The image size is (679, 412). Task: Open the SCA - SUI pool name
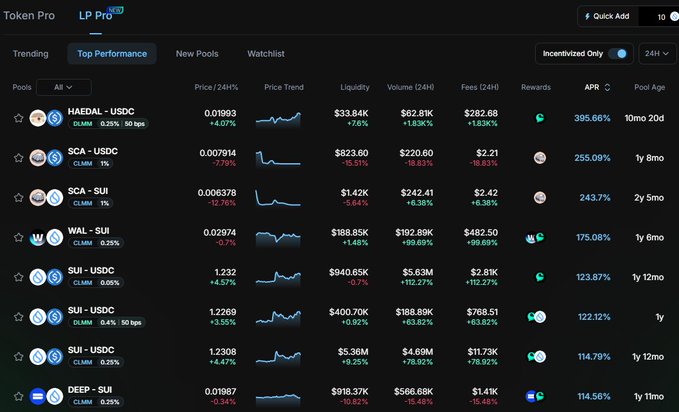click(x=88, y=191)
